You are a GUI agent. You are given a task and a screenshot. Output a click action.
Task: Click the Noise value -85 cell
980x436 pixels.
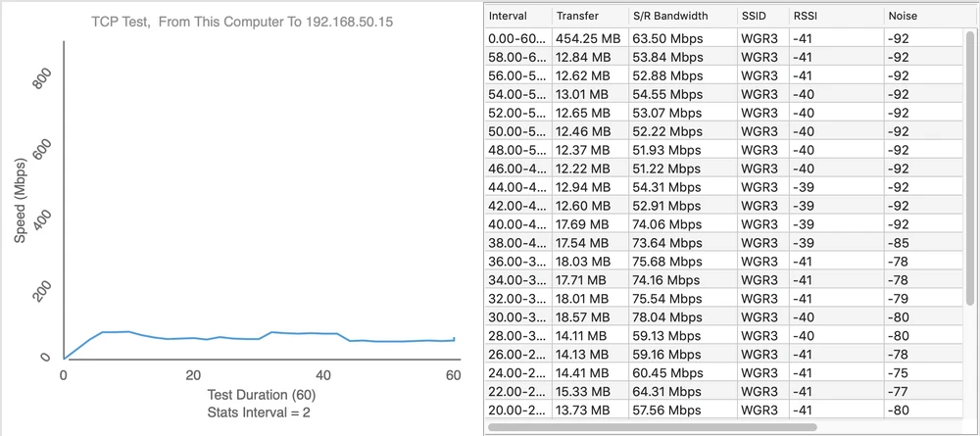pyautogui.click(x=898, y=243)
